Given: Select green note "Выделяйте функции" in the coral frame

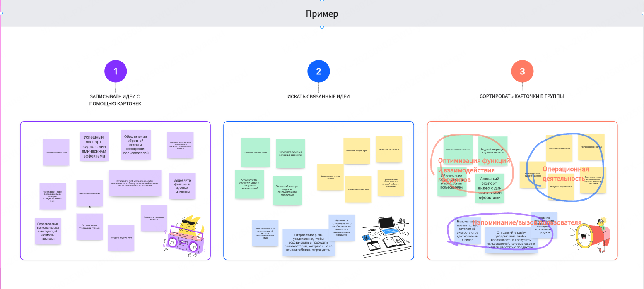Looking at the screenshot, I should (493, 150).
